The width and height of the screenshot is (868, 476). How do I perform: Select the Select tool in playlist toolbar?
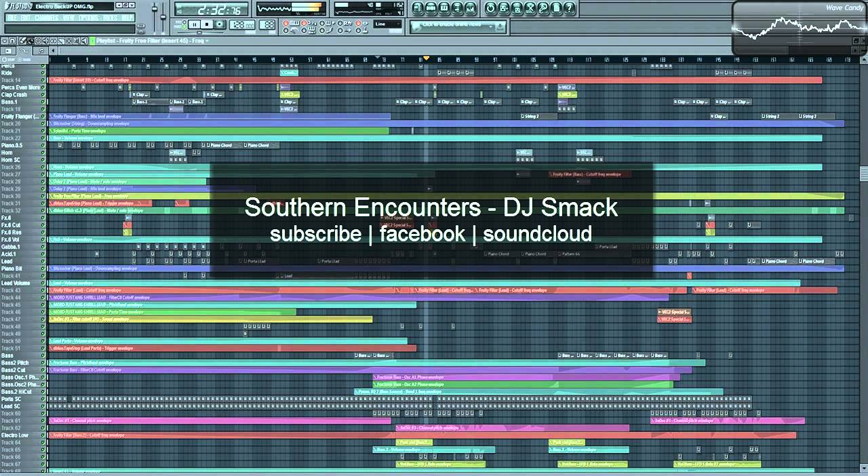click(x=68, y=41)
